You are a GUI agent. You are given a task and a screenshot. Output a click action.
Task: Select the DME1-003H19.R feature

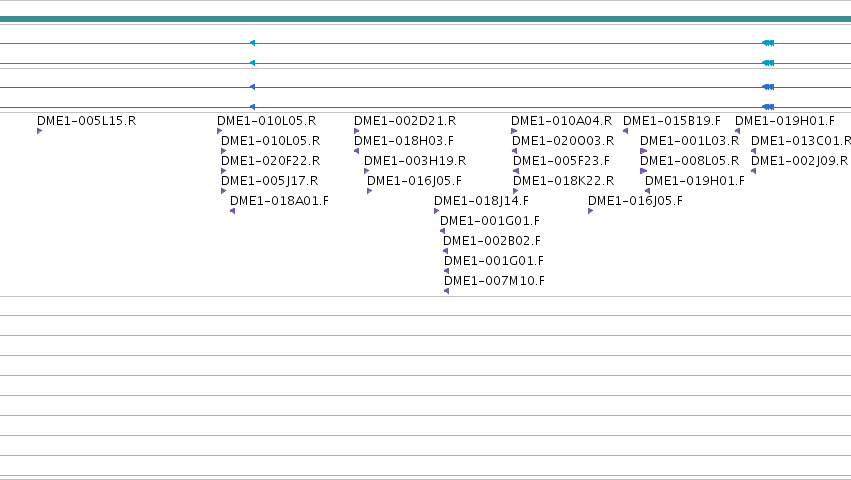(415, 161)
